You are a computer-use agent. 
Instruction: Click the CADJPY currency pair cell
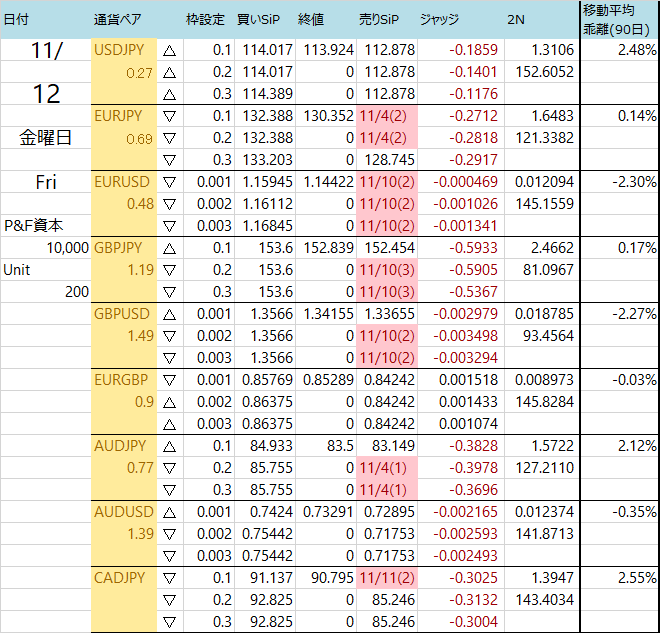coord(120,578)
